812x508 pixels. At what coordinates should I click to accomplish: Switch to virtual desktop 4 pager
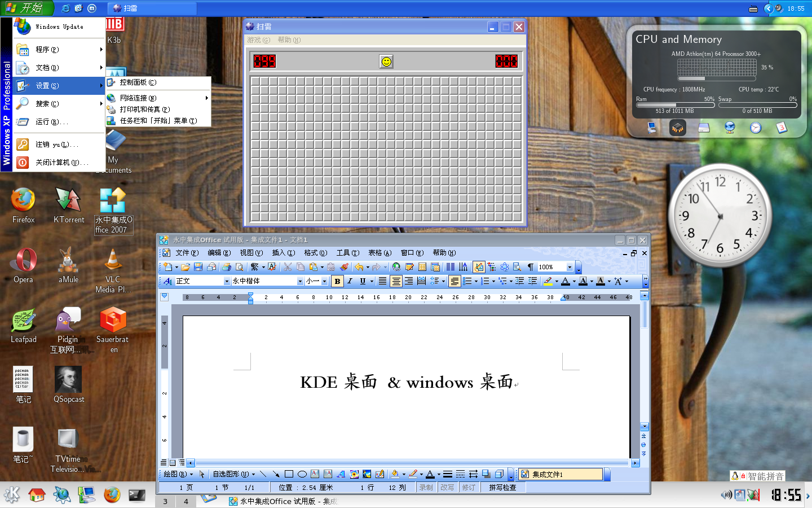click(x=186, y=501)
